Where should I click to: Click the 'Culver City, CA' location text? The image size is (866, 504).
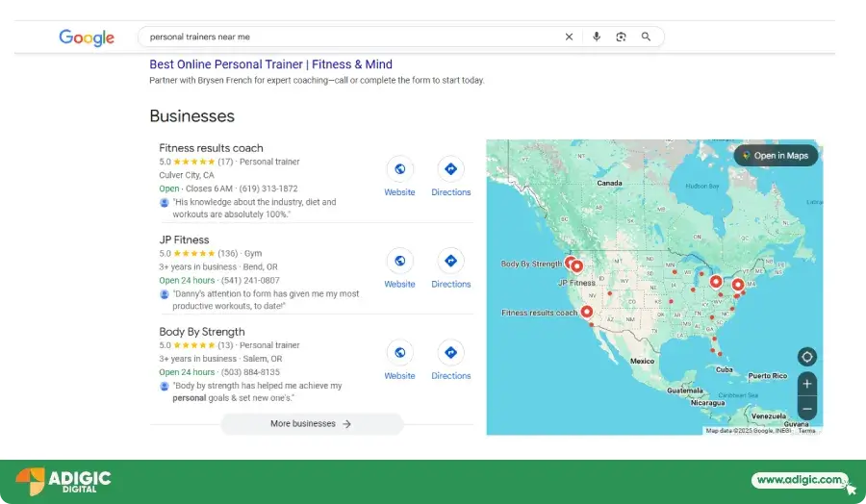point(187,175)
